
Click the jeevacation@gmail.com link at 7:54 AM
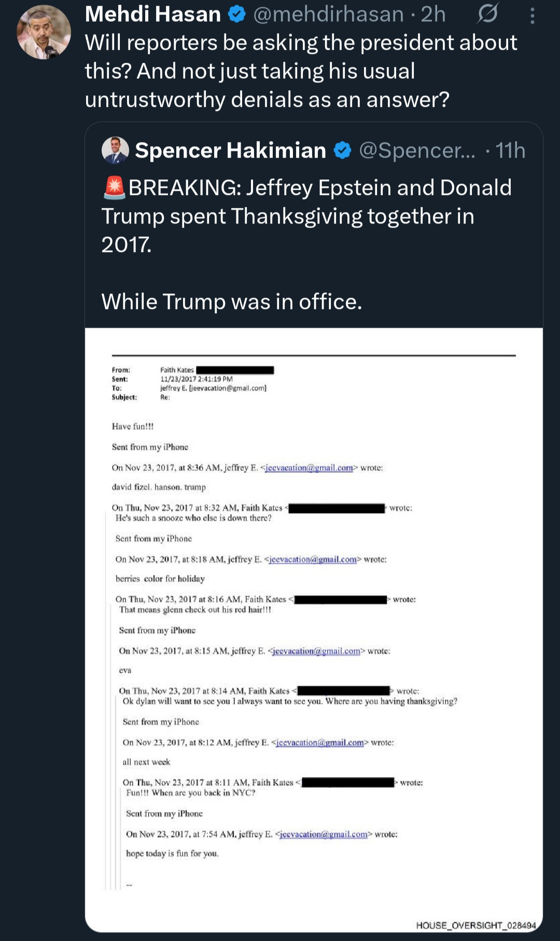point(324,834)
